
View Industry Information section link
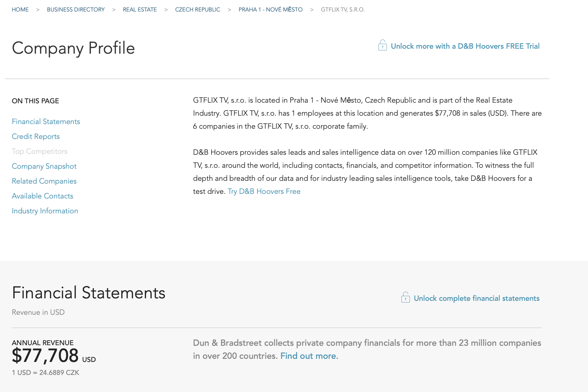click(x=45, y=211)
